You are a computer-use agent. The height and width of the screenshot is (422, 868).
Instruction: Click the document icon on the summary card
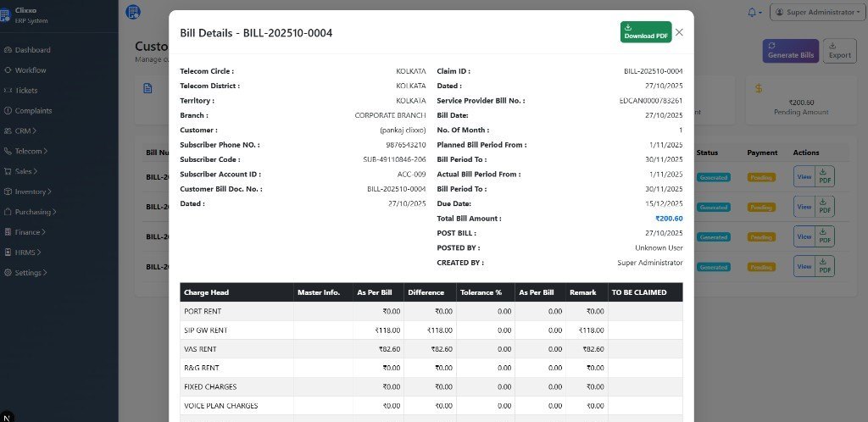click(147, 88)
